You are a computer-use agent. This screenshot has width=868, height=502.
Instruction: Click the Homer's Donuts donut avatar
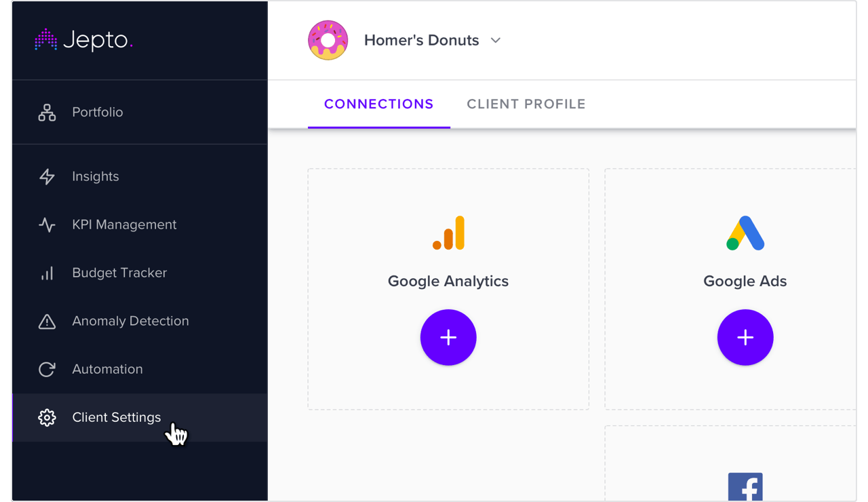tap(328, 41)
